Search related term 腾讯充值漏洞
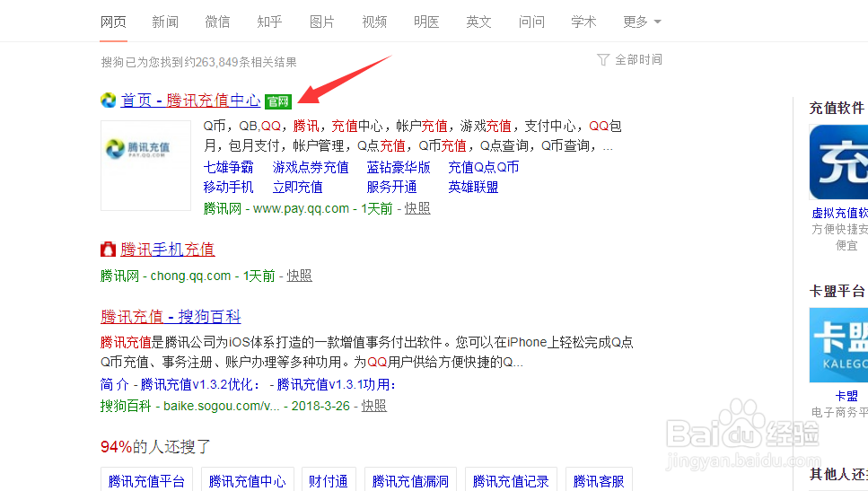Image resolution: width=868 pixels, height=491 pixels. (410, 480)
